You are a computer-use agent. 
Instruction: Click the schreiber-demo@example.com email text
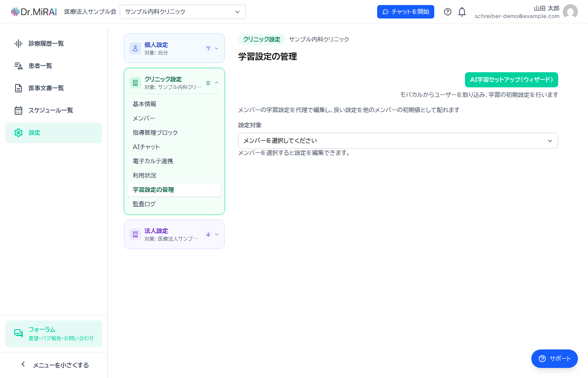click(x=517, y=16)
